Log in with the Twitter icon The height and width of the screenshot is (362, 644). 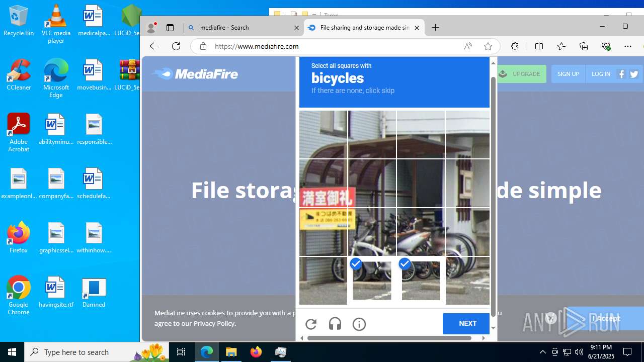click(634, 74)
